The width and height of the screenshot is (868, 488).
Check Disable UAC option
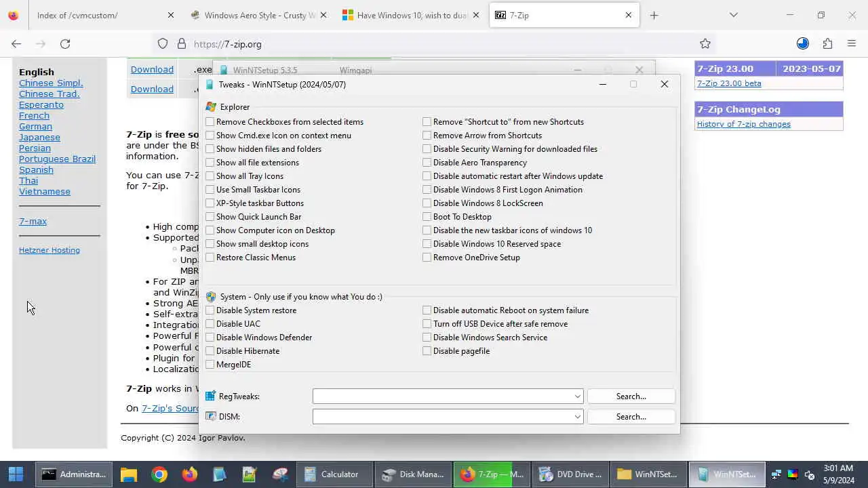click(210, 324)
